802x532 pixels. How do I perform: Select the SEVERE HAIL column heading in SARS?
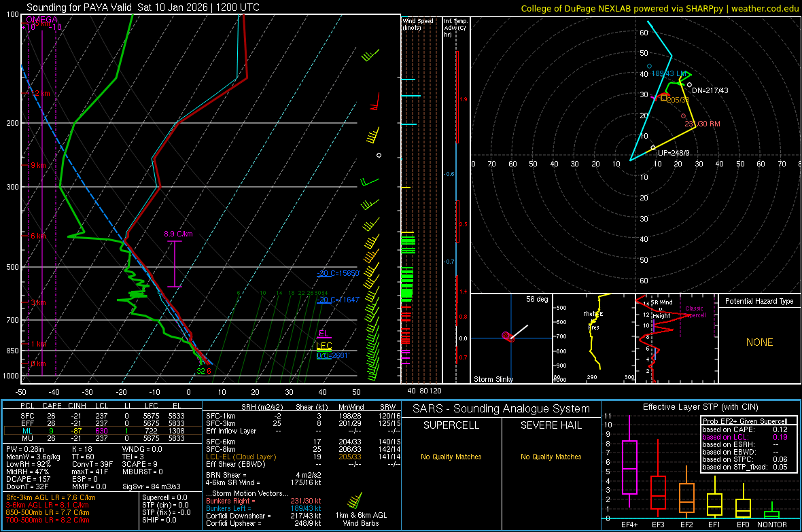551,425
